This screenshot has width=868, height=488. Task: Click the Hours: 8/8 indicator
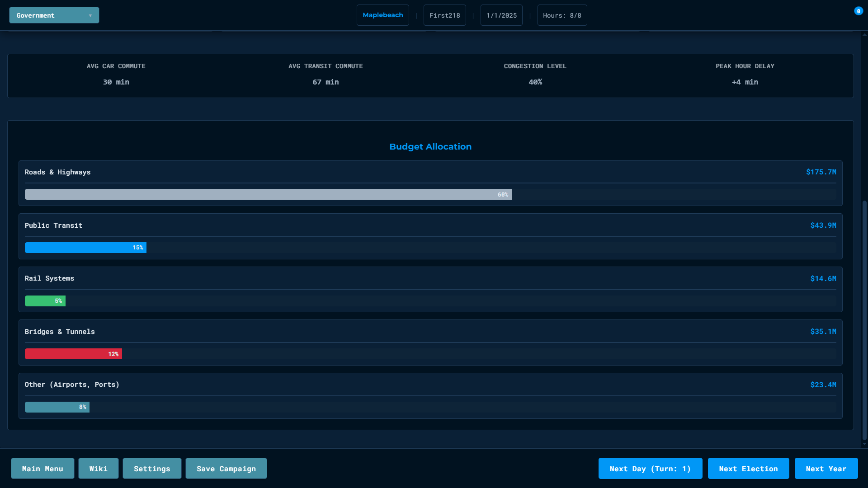tap(562, 15)
